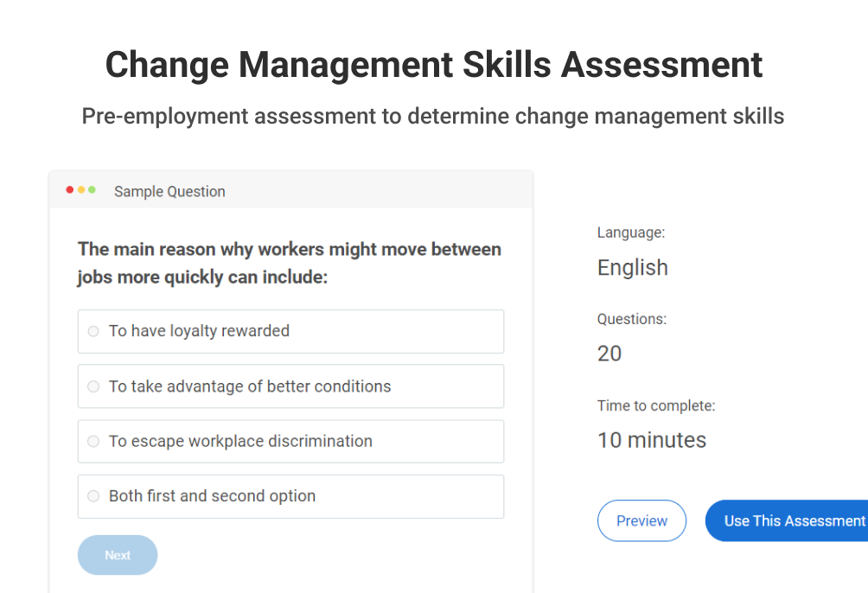Click the Change Management Skills Assessment heading
Viewport: 868px width, 593px height.
pos(434,65)
